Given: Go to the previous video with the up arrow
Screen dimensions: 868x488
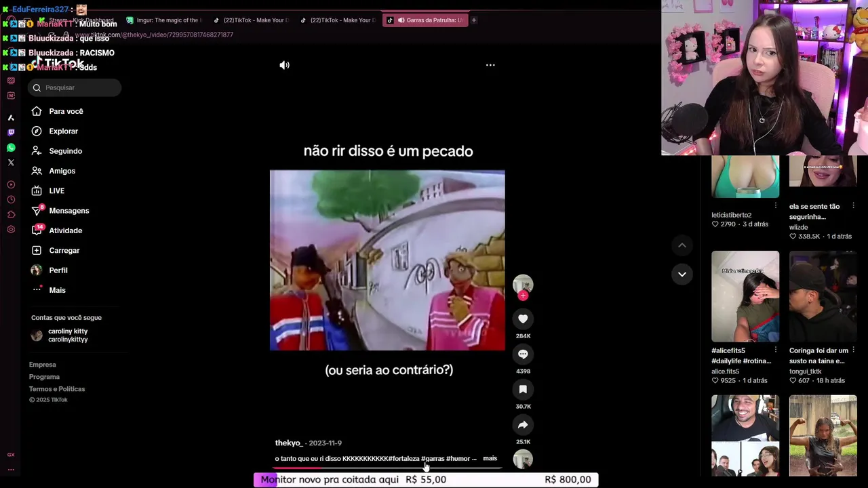Looking at the screenshot, I should click(x=682, y=245).
